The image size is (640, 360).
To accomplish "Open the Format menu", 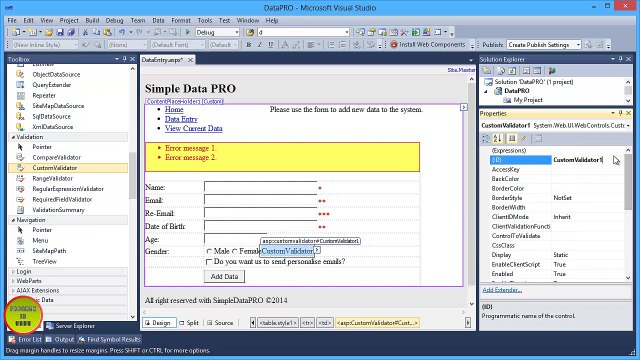I will tap(181, 20).
